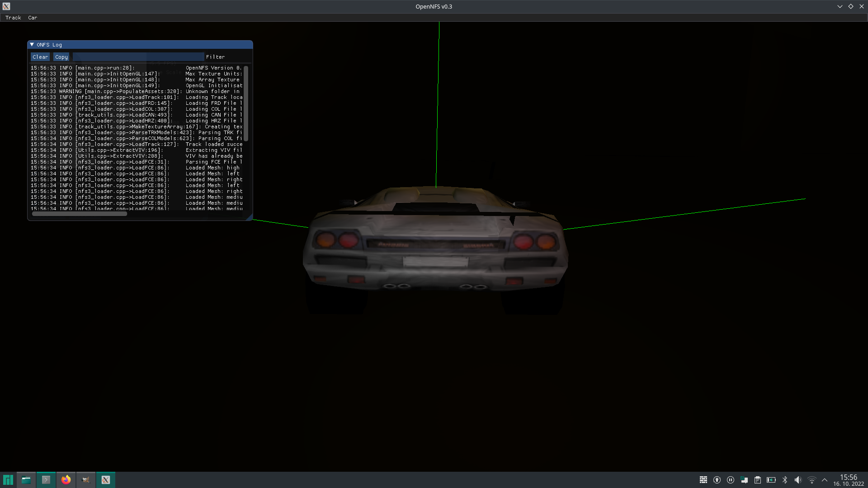Collapse the ONFS Log panel
The height and width of the screenshot is (488, 868).
[x=32, y=44]
